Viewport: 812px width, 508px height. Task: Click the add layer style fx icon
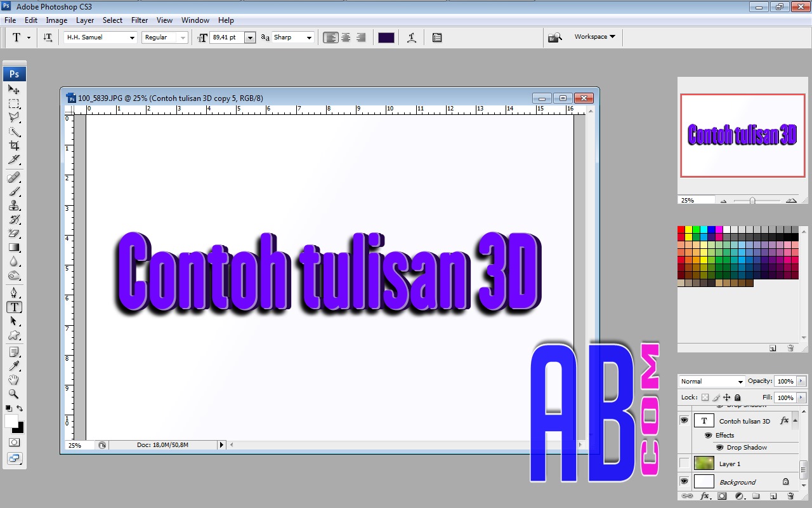click(x=705, y=496)
